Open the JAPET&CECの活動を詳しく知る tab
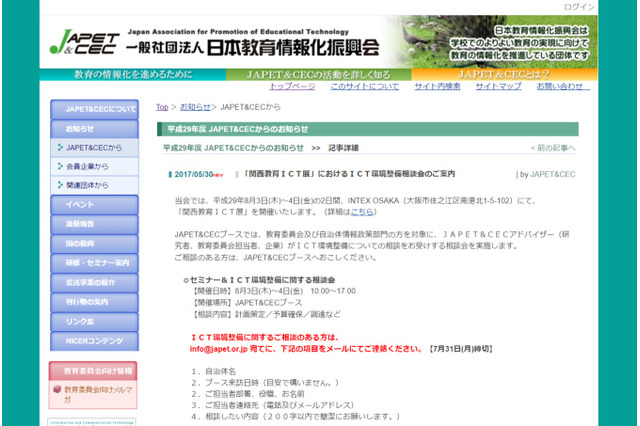The width and height of the screenshot is (640, 426). click(318, 74)
